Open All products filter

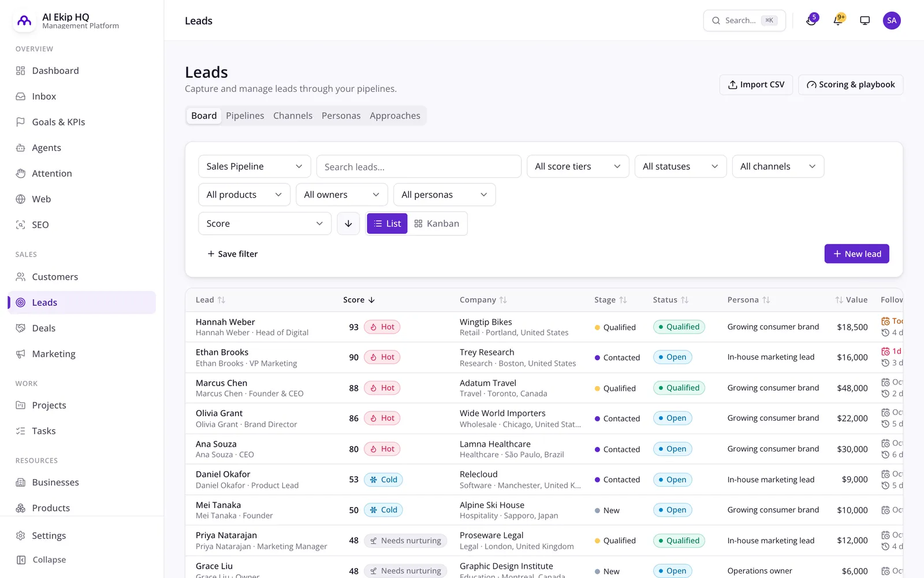pos(244,195)
